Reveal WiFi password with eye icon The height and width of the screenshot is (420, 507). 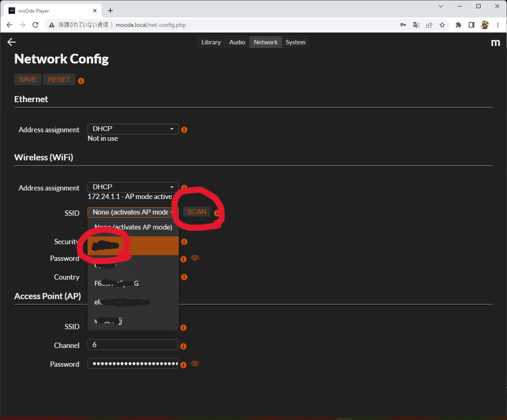coord(195,258)
